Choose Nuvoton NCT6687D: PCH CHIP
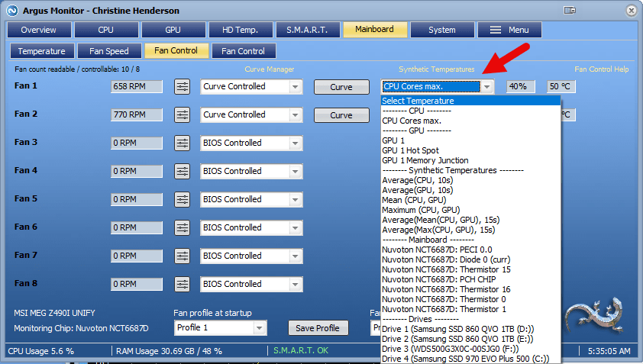The image size is (643, 364). (x=470, y=279)
